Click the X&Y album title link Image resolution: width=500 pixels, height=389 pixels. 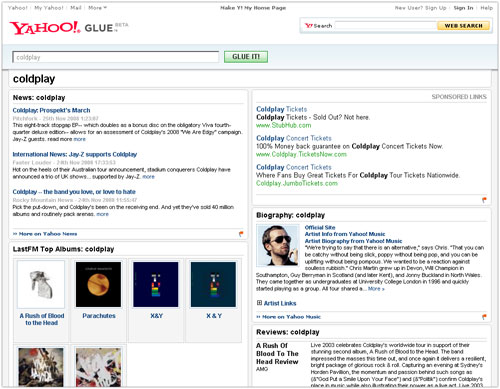pos(156,316)
